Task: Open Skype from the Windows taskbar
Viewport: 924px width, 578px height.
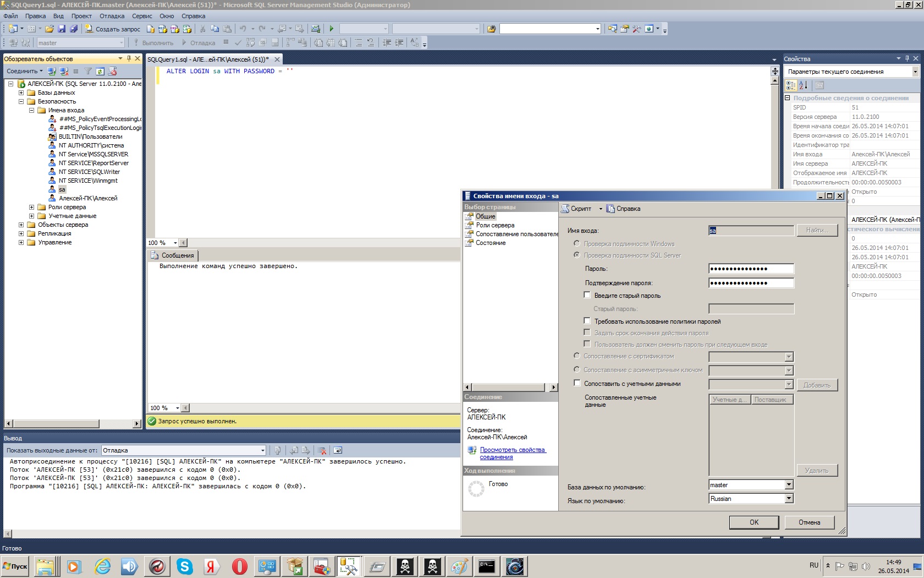Action: 184,566
